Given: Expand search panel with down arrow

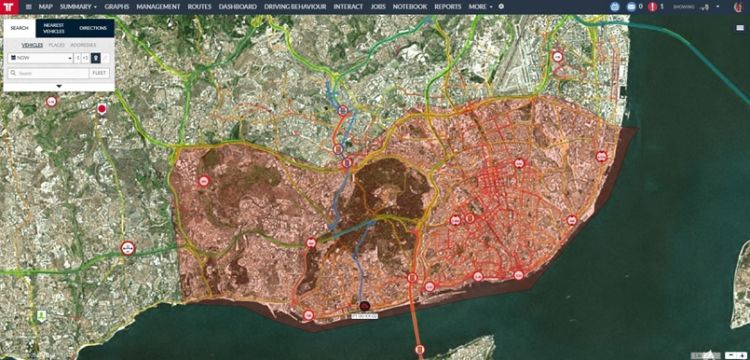Looking at the screenshot, I should [59, 86].
